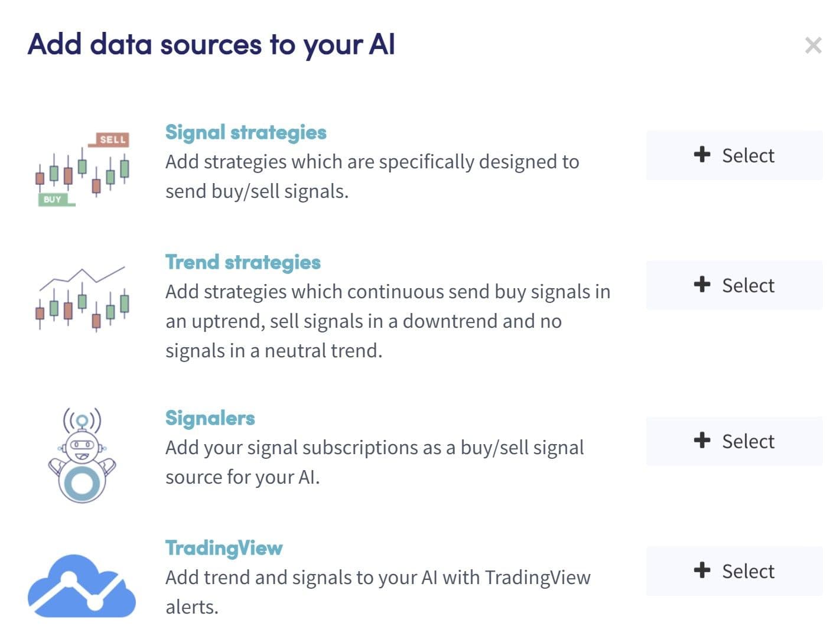
Task: Close the Add data sources dialog
Action: click(x=813, y=45)
